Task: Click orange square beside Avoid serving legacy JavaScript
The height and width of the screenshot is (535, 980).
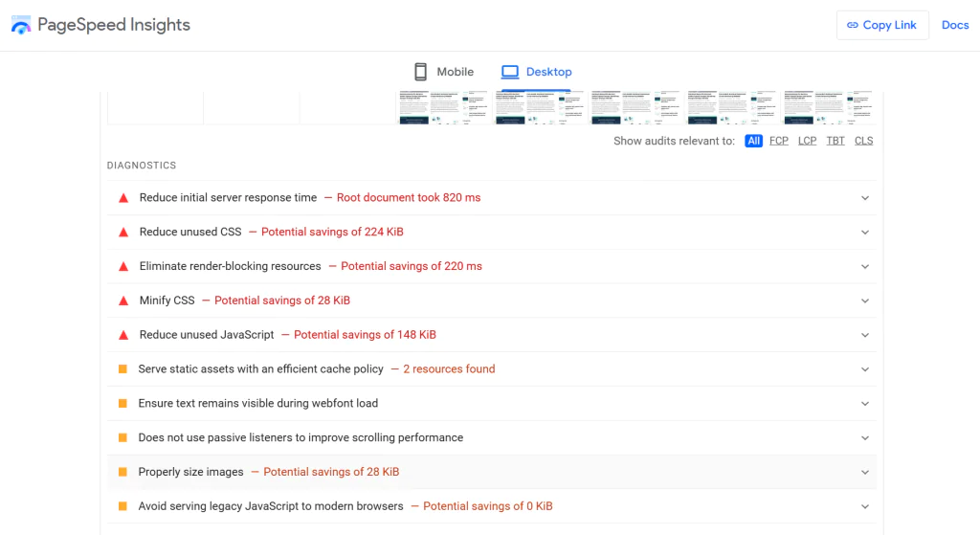Action: click(123, 507)
